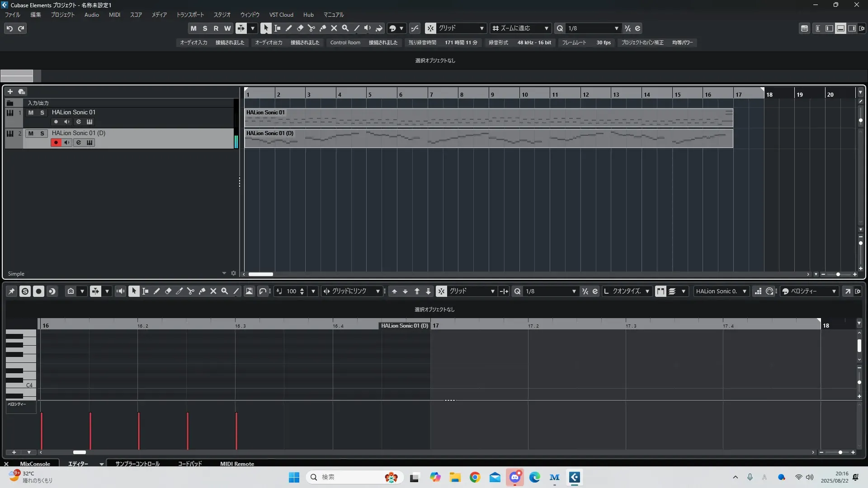The image size is (868, 488).
Task: Select the Split scissors tool in project toolbar
Action: tap(311, 28)
